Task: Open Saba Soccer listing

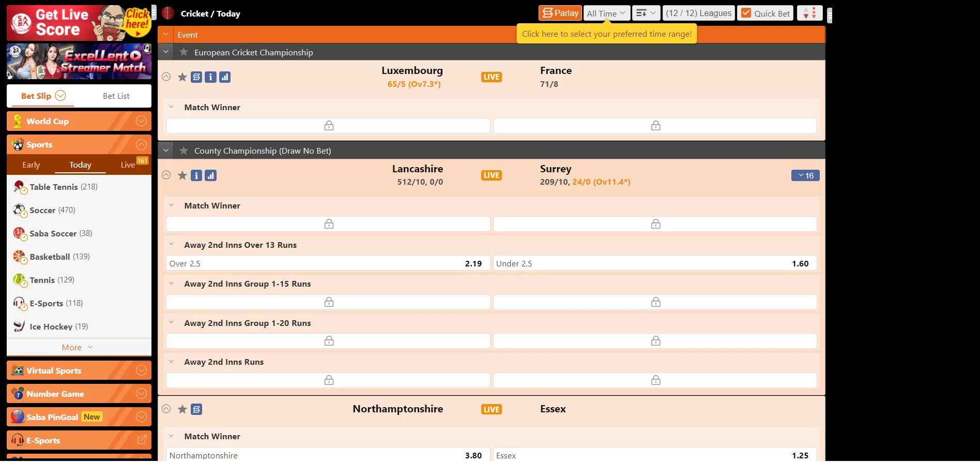Action: pyautogui.click(x=79, y=233)
